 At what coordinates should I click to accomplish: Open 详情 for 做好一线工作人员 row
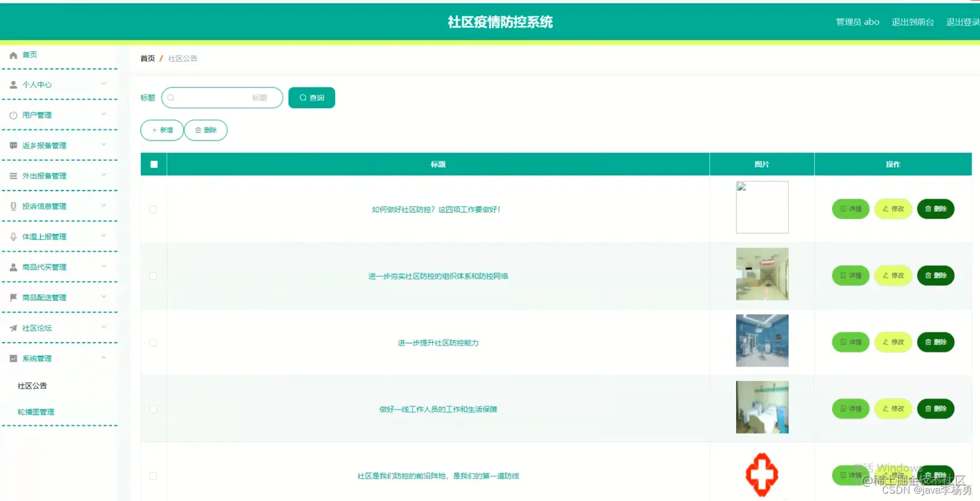(850, 409)
